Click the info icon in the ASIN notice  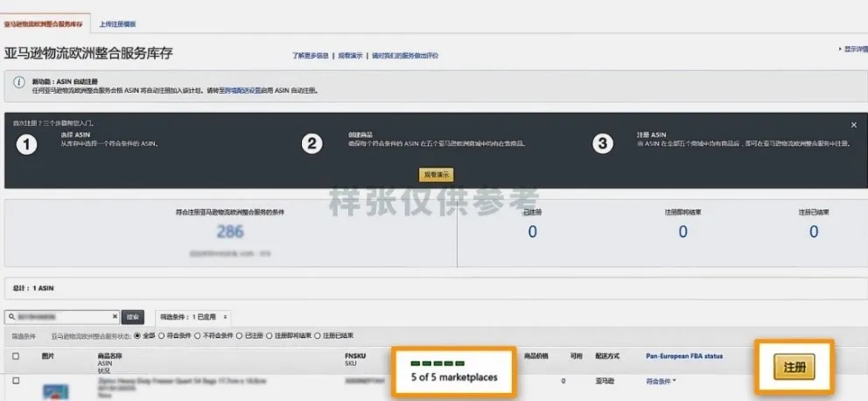(19, 82)
